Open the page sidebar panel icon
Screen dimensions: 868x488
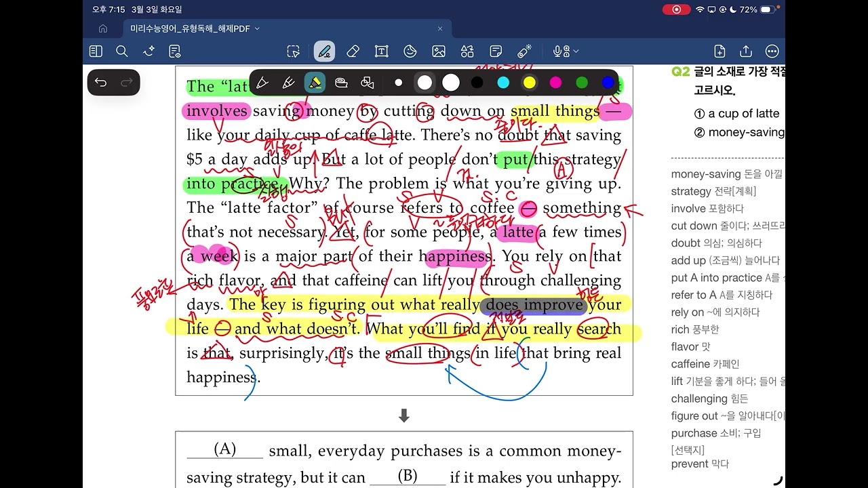click(x=96, y=51)
